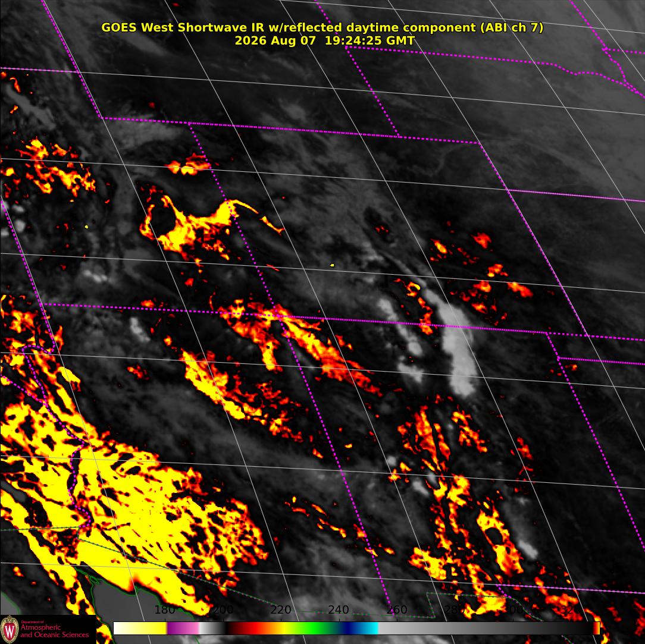Click the 19:24:25 GMT timestamp line
This screenshot has height=644, width=645.
coord(324,40)
